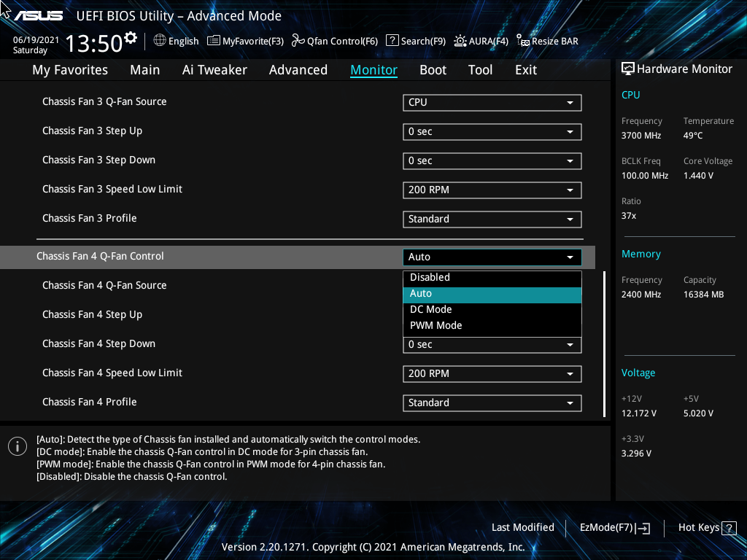
Task: Switch to the Boot tab
Action: coord(433,69)
